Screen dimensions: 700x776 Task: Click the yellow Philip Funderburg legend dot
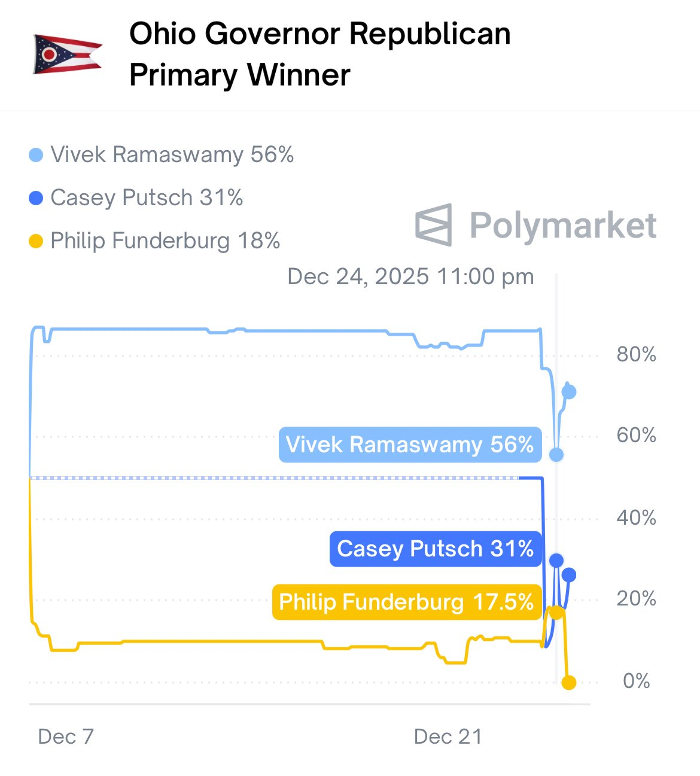click(x=36, y=242)
